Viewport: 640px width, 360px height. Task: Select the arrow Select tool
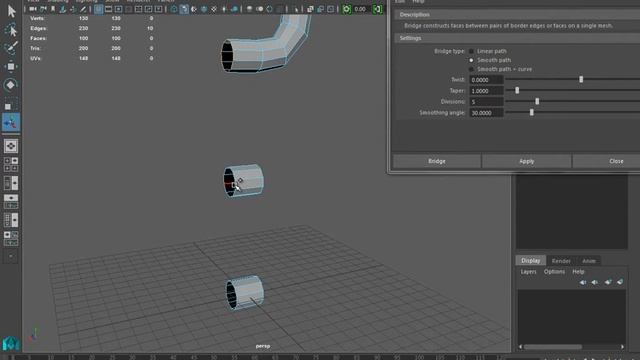(11, 11)
